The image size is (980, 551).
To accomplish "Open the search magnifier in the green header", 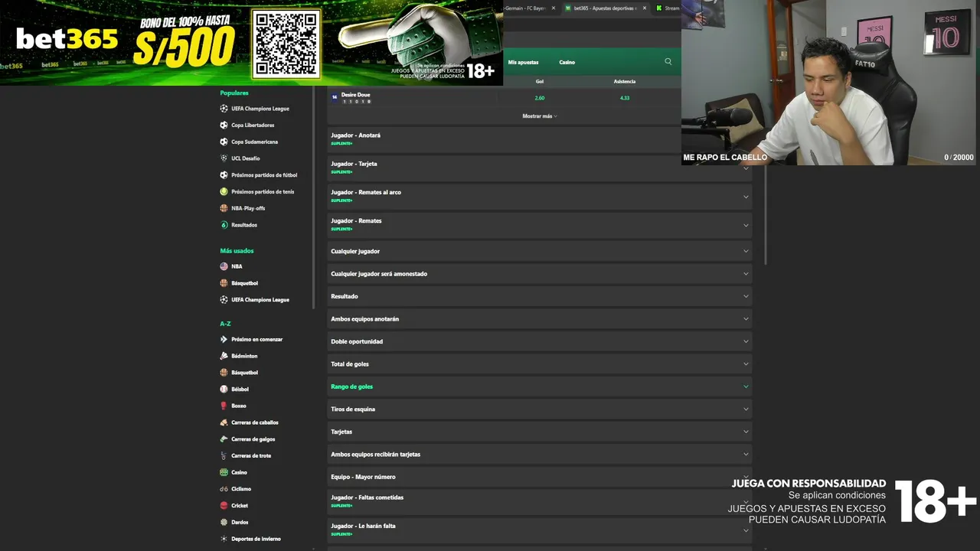I will 668,62.
